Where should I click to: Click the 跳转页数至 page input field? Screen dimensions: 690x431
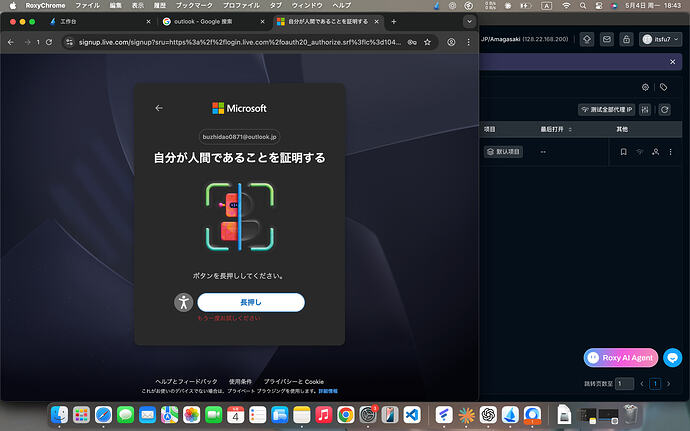pos(624,383)
